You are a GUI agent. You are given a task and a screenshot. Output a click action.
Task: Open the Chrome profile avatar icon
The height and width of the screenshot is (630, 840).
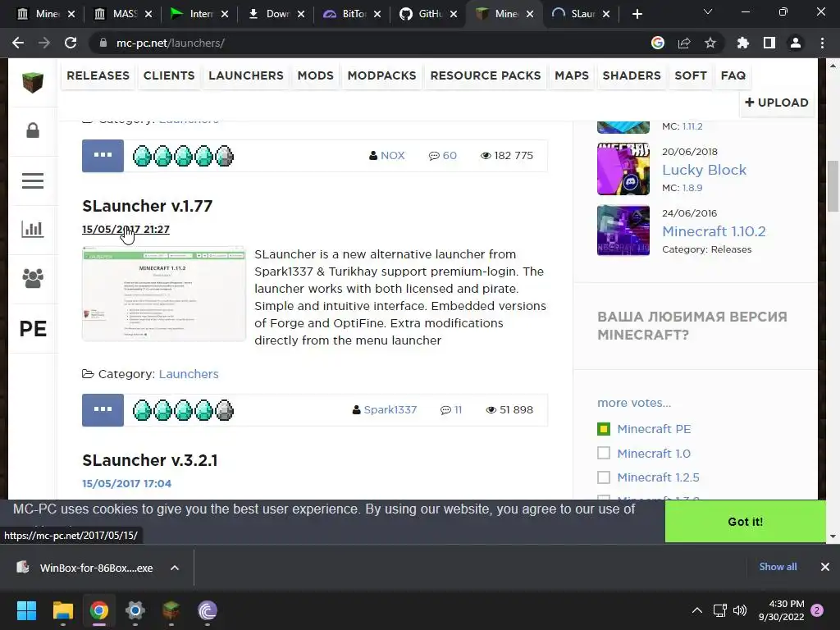pos(796,43)
